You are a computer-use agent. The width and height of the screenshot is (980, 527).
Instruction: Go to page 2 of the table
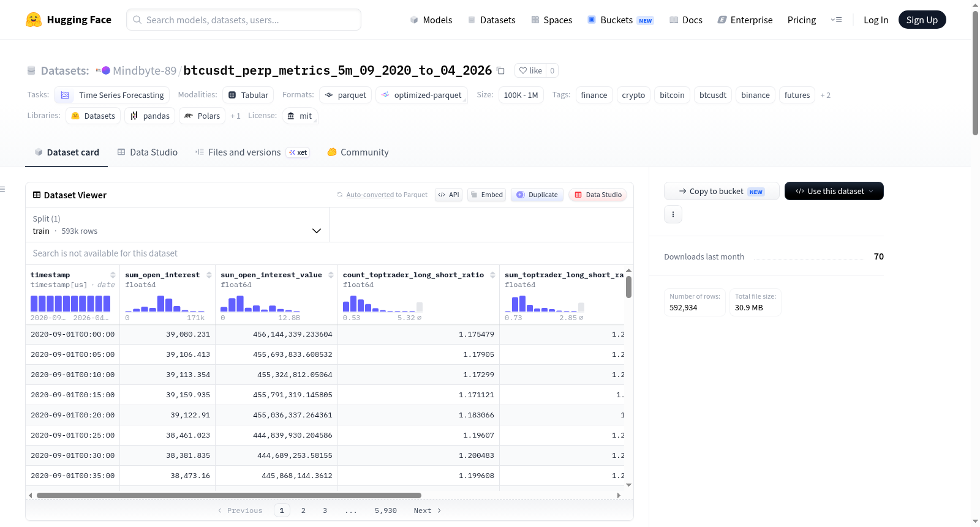tap(303, 510)
